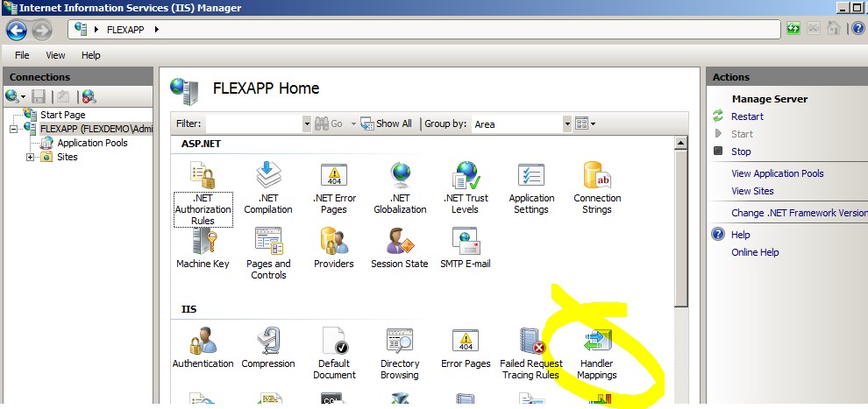868x409 pixels.
Task: Open Compression feature
Action: (x=268, y=349)
